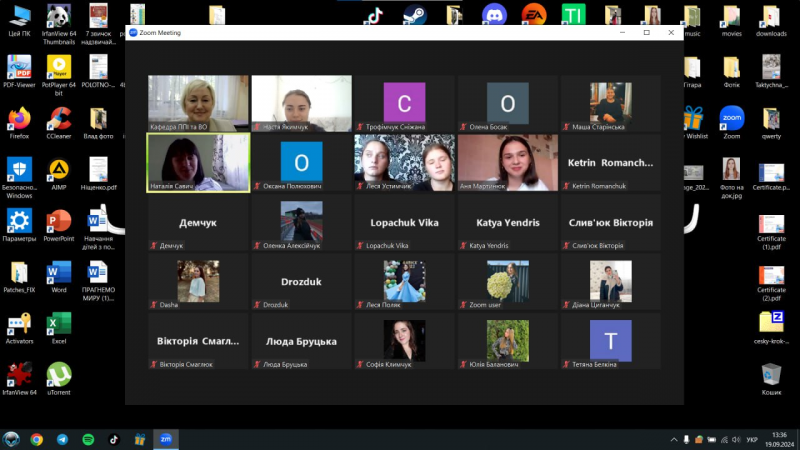Select the PowerPoint desktop shortcut
This screenshot has height=450, width=800.
(59, 224)
